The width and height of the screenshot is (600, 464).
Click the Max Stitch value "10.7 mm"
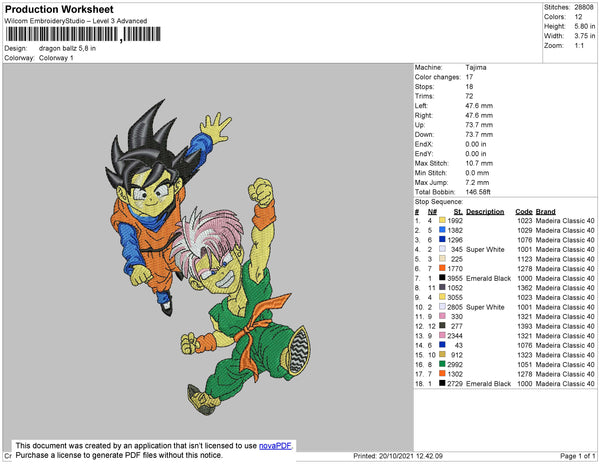pos(479,163)
